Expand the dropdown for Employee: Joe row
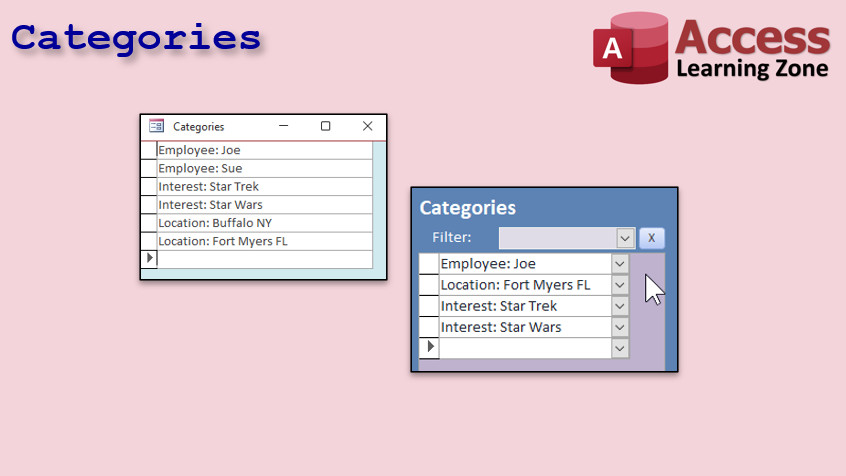The height and width of the screenshot is (476, 846). pos(620,264)
